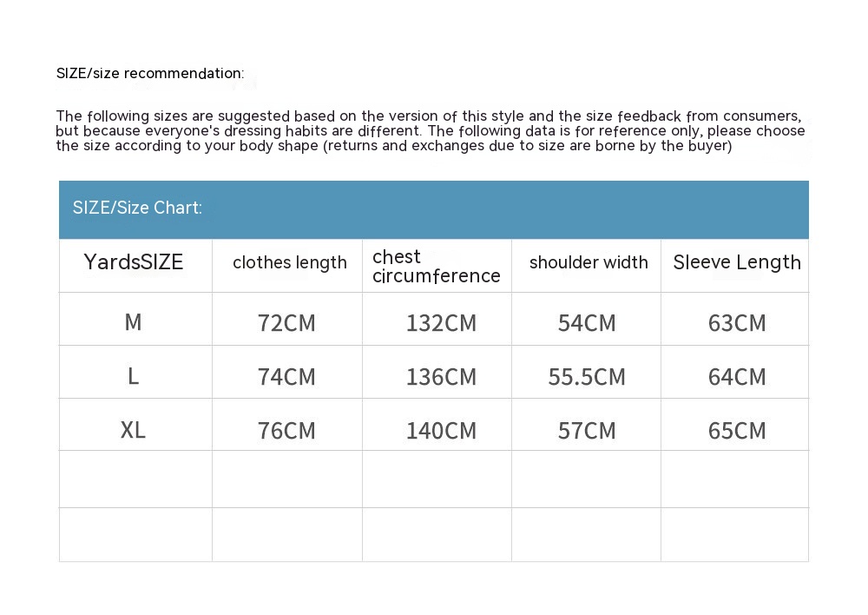Select the L size row label
This screenshot has width=868, height=615.
(x=133, y=376)
